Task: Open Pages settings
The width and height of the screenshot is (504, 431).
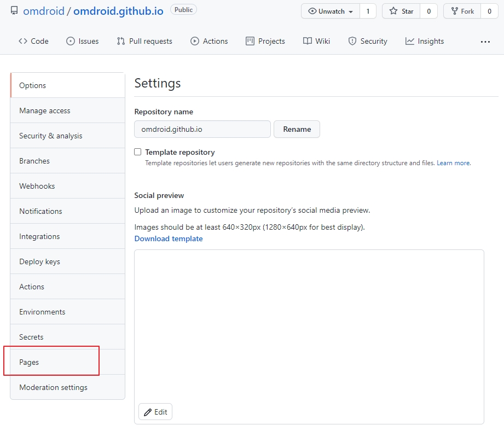Action: pyautogui.click(x=67, y=362)
